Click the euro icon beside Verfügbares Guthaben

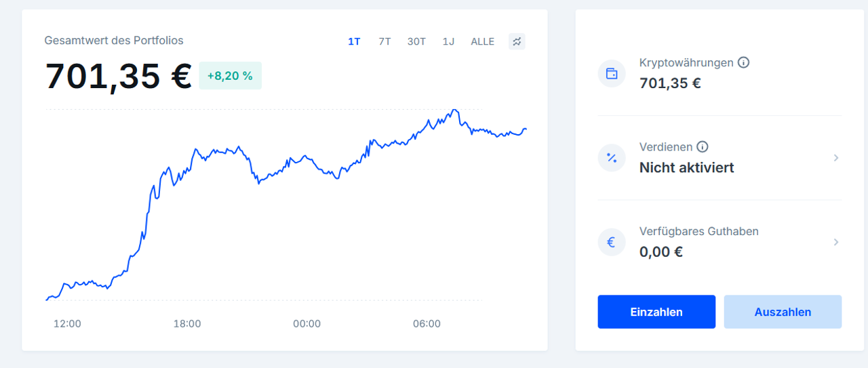click(612, 242)
